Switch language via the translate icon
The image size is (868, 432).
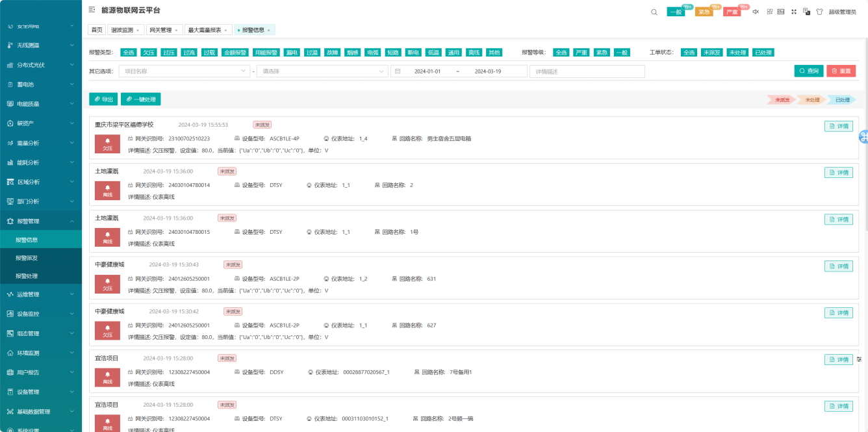[806, 12]
